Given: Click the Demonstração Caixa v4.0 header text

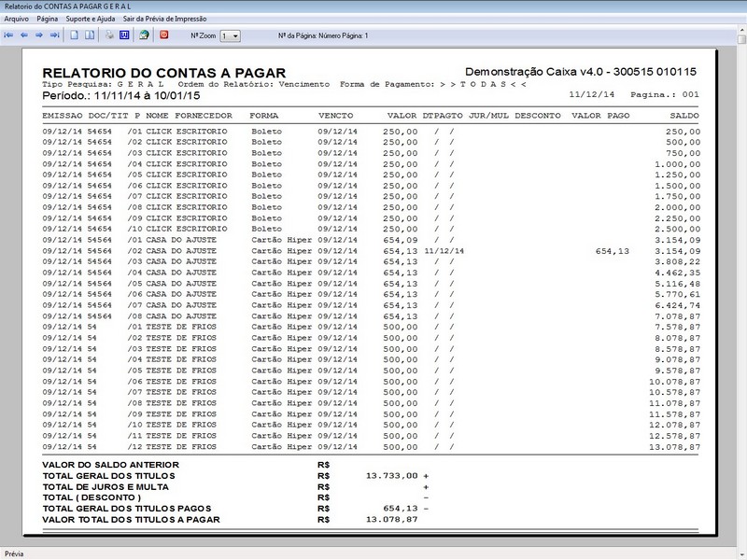Looking at the screenshot, I should click(x=581, y=72).
